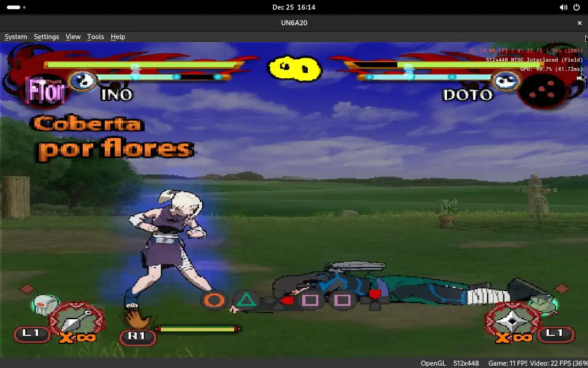
Task: Click the left orange diamond marker
Action: 27,288
